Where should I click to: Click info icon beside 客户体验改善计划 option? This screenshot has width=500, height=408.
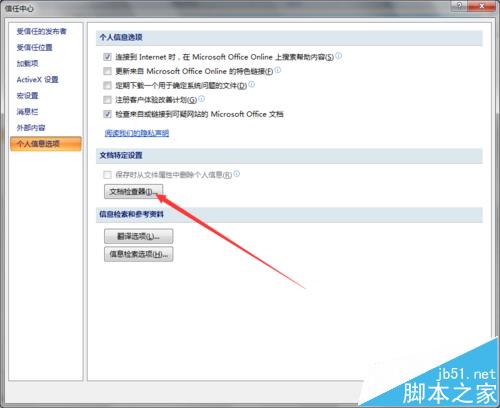[x=202, y=99]
